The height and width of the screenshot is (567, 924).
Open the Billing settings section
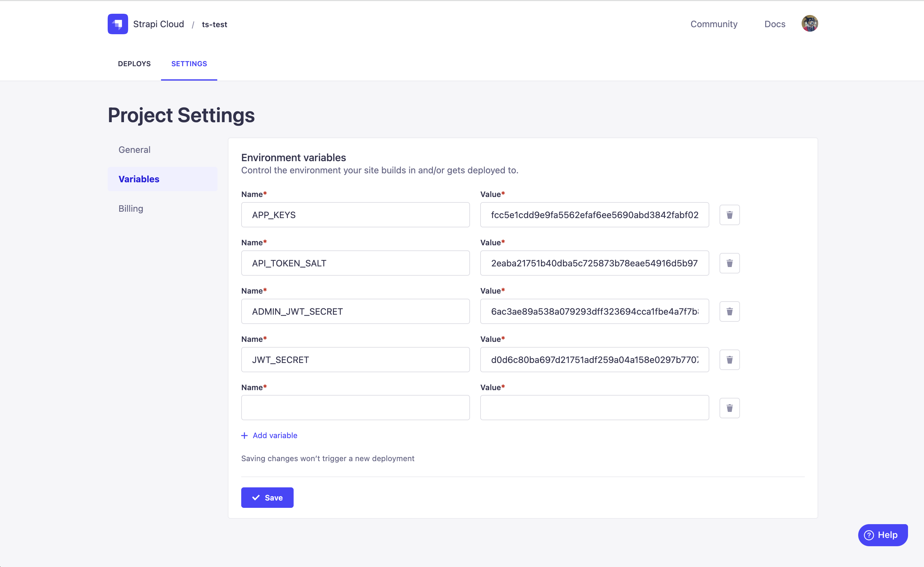pos(131,209)
